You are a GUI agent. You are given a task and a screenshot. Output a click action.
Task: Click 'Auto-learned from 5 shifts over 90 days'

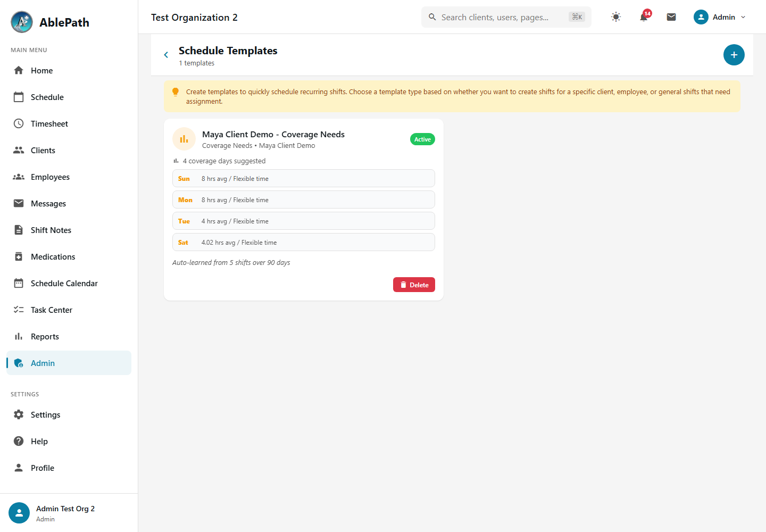point(231,262)
